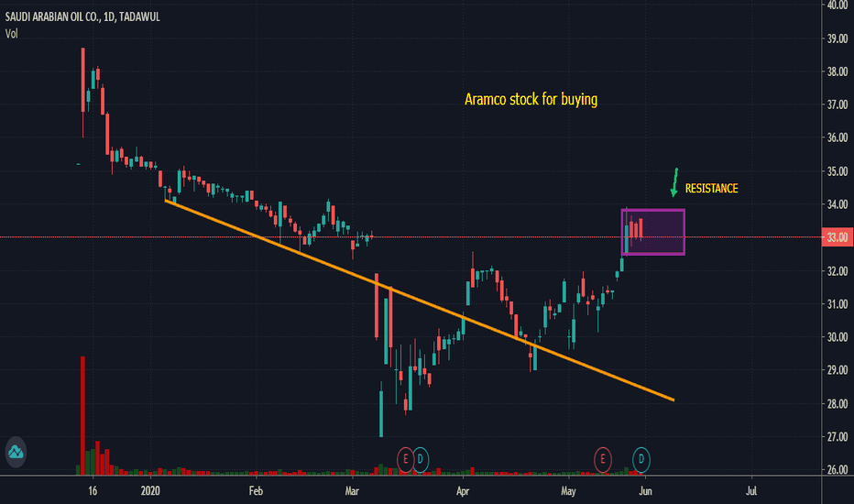The image size is (854, 504).
Task: Select the 'Aramco stock for buying' annotation
Action: pos(531,99)
